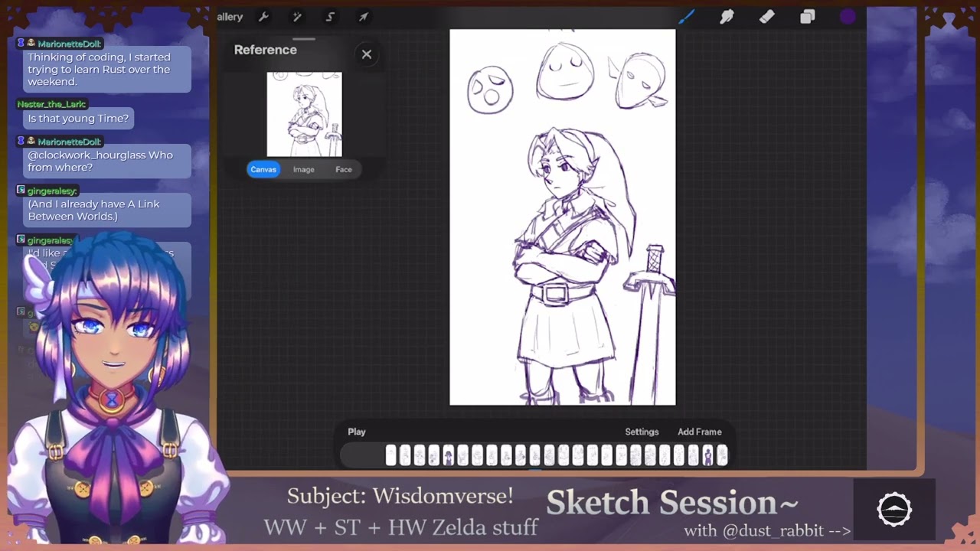980x551 pixels.
Task: Select the Eraser tool
Action: pyautogui.click(x=767, y=17)
